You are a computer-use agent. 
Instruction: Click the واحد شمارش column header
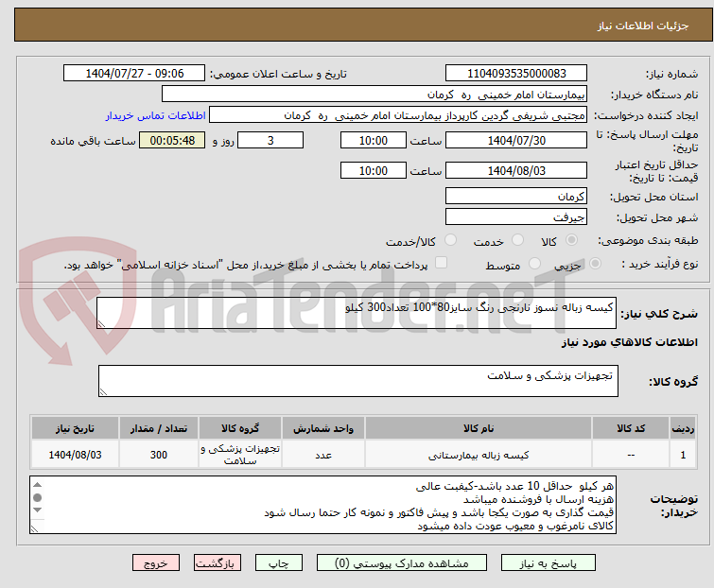point(323,428)
